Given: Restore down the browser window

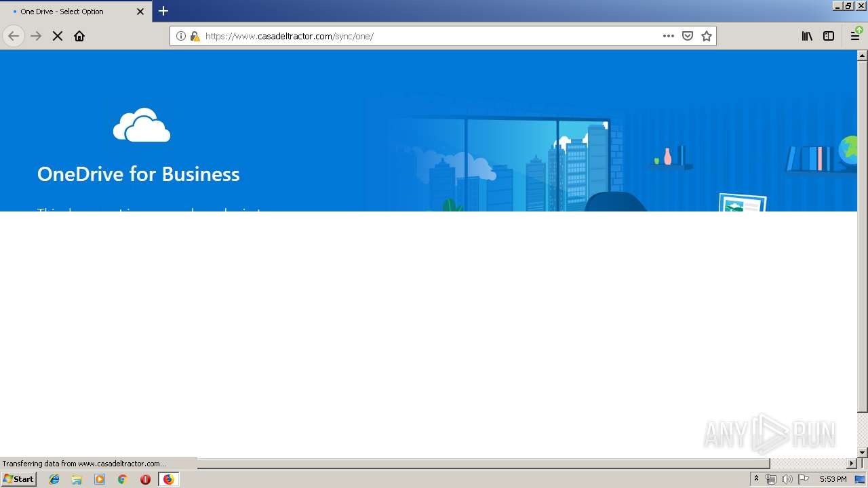Looking at the screenshot, I should [x=848, y=5].
